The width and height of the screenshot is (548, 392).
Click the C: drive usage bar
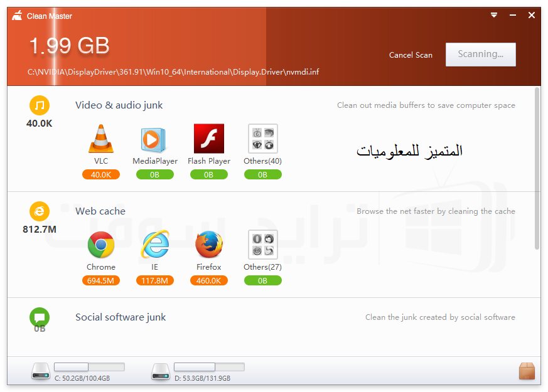[x=90, y=367]
